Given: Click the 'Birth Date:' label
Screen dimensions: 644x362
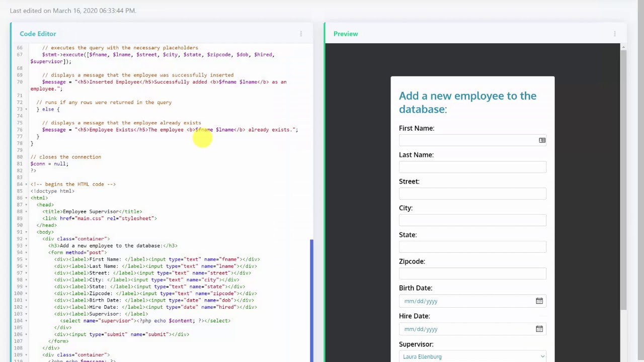Looking at the screenshot, I should point(416,288).
